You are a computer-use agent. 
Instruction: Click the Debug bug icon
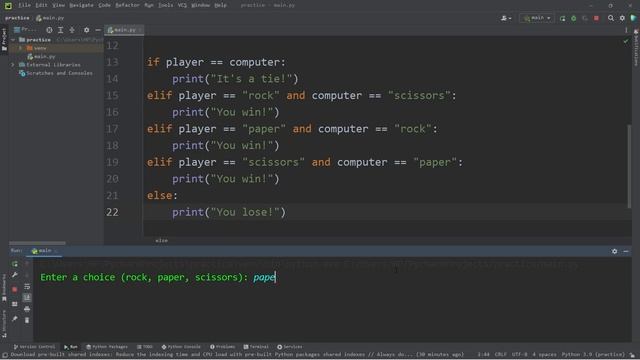click(573, 18)
